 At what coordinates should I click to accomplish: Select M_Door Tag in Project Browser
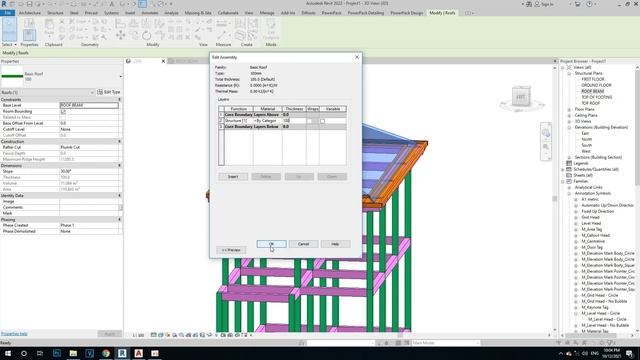[x=592, y=247]
